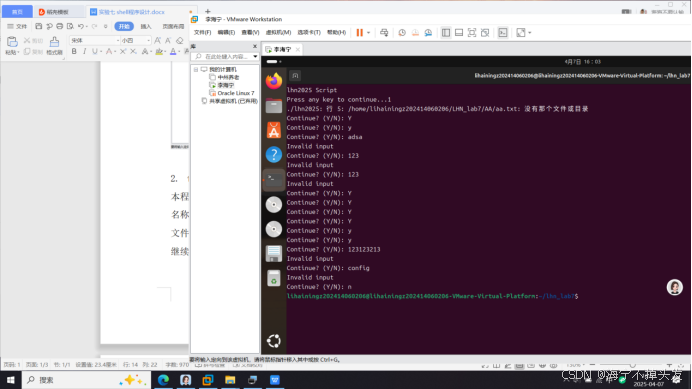Collapse the 我的计算机 tree node

point(196,70)
